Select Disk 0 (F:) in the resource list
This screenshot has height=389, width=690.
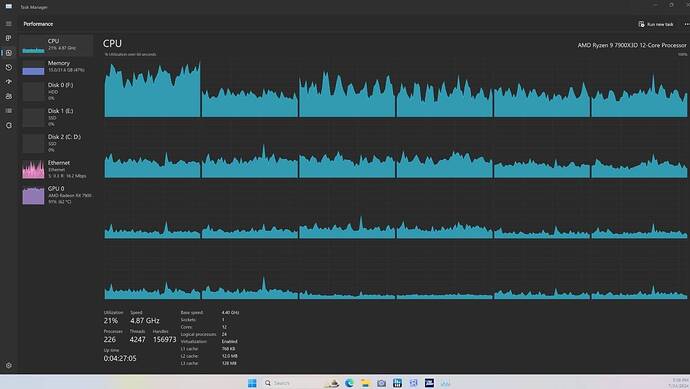click(x=56, y=91)
